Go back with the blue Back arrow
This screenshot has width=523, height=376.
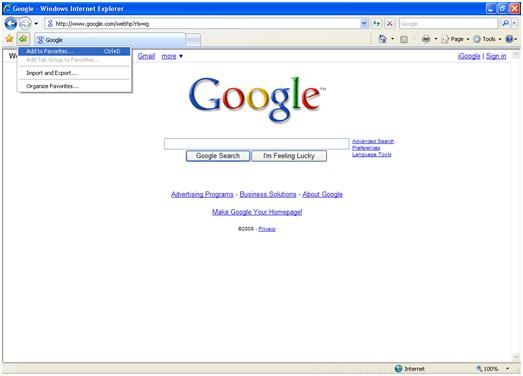click(x=11, y=24)
